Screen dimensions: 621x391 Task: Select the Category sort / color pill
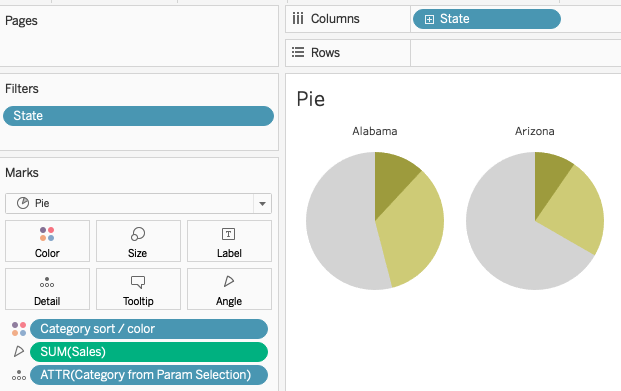click(x=149, y=329)
